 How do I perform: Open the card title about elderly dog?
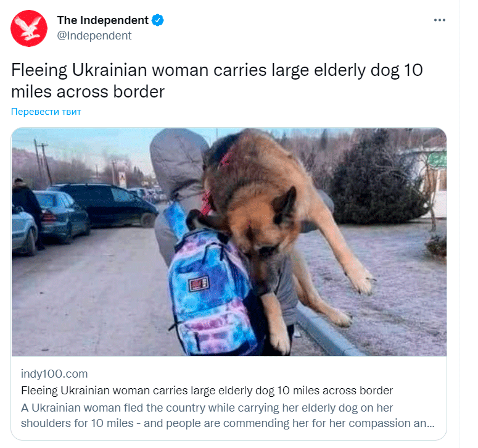(207, 391)
